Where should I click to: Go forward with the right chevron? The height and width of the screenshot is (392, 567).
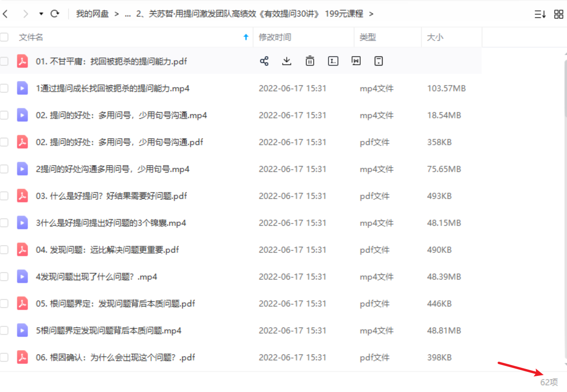click(x=26, y=14)
